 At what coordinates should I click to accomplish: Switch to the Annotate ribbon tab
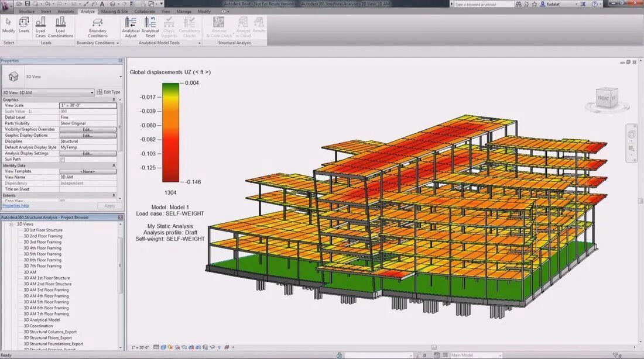point(66,12)
